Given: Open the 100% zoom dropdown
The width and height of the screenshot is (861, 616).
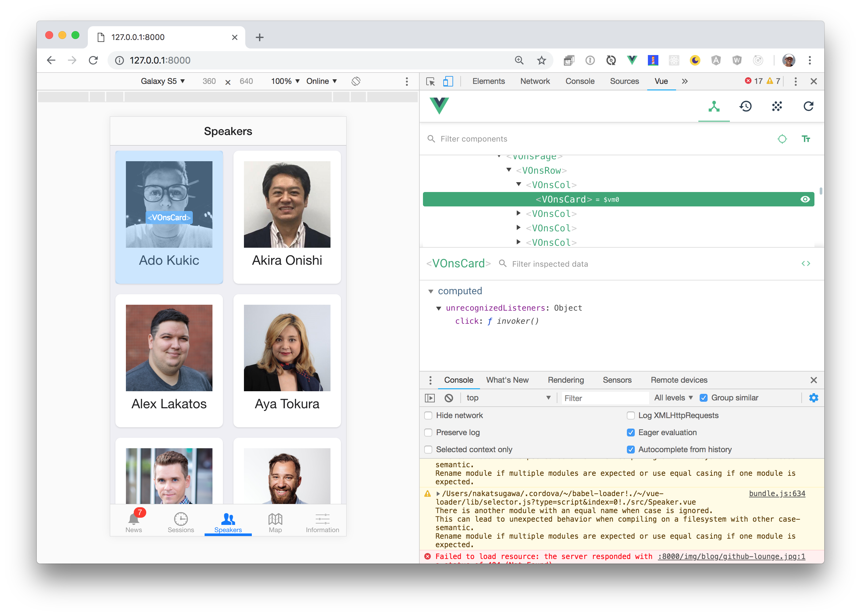Looking at the screenshot, I should [x=285, y=81].
